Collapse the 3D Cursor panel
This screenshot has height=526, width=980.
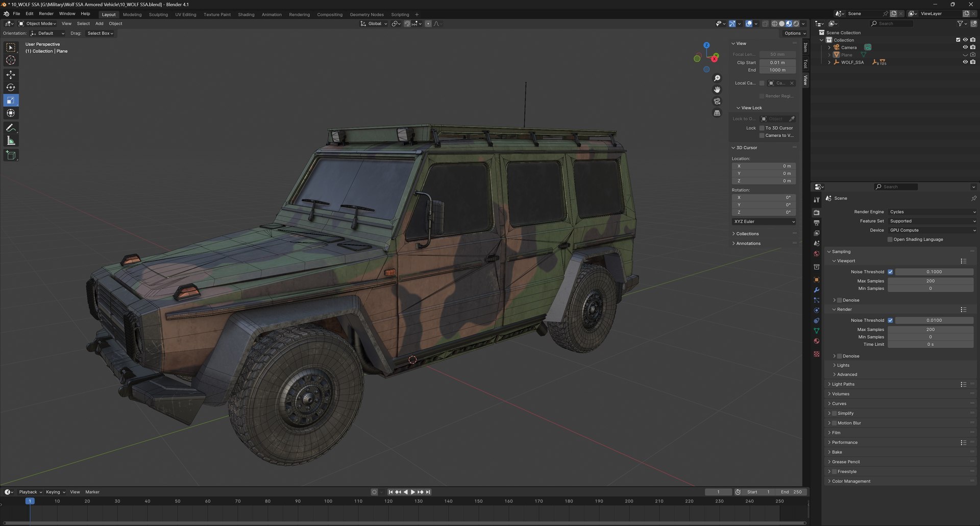[746, 148]
